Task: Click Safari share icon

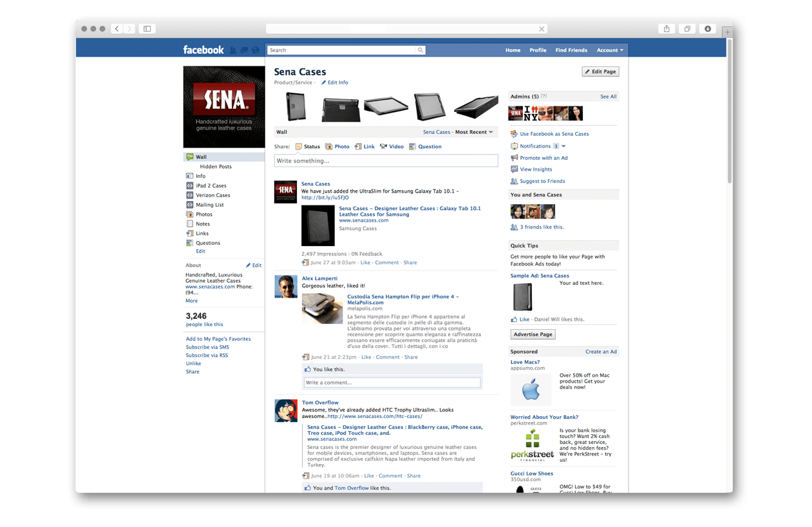Action: [x=667, y=29]
